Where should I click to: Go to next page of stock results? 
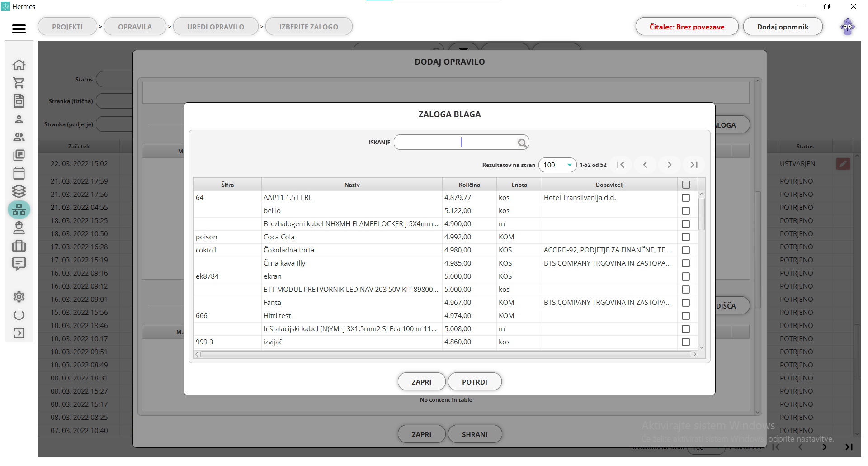(670, 165)
